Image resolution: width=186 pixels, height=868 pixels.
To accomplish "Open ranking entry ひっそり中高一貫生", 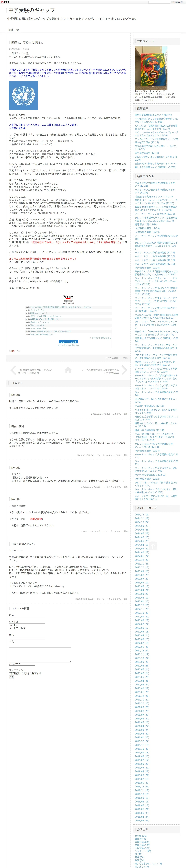I will tap(38, 329).
